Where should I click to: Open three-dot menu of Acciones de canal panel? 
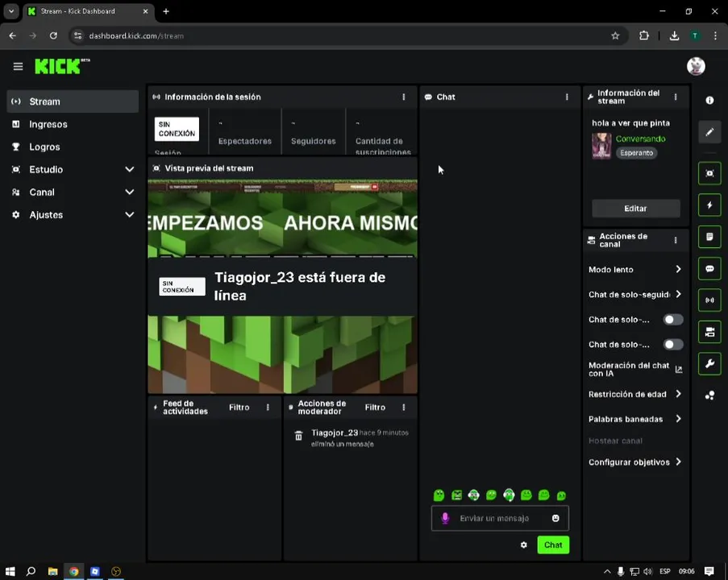click(x=675, y=240)
